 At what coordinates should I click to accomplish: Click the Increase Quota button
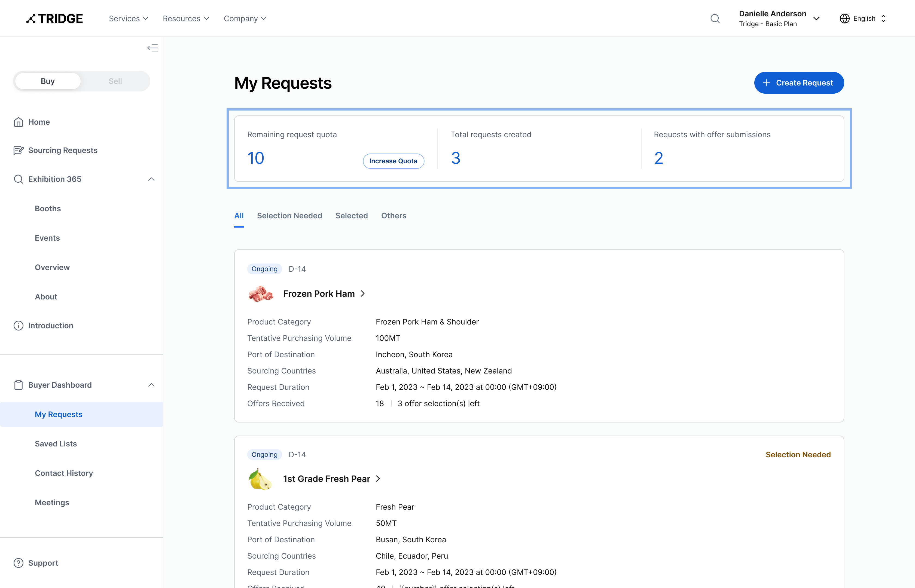393,161
